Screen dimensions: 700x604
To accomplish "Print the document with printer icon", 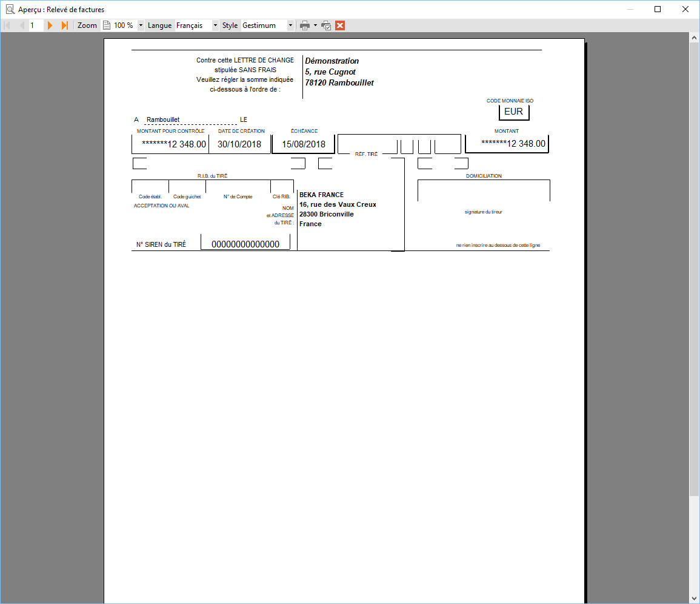I will tap(305, 25).
